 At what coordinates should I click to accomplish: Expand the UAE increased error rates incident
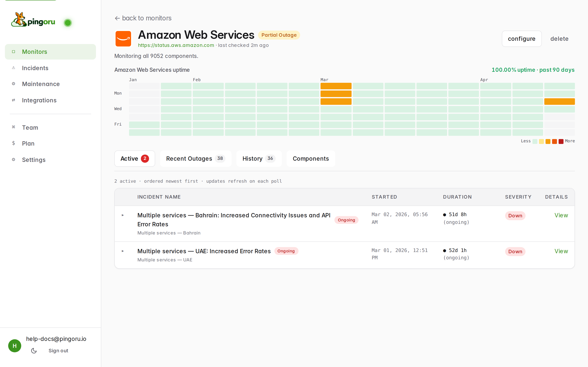coord(123,251)
